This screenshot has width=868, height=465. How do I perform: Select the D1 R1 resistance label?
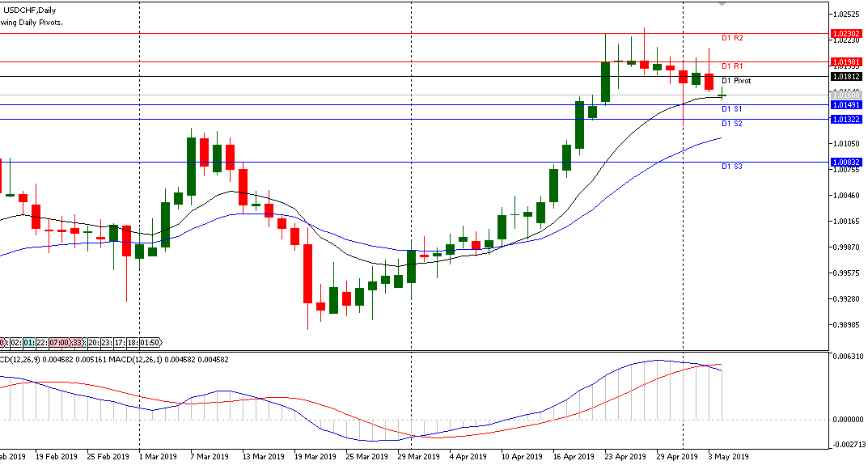732,66
